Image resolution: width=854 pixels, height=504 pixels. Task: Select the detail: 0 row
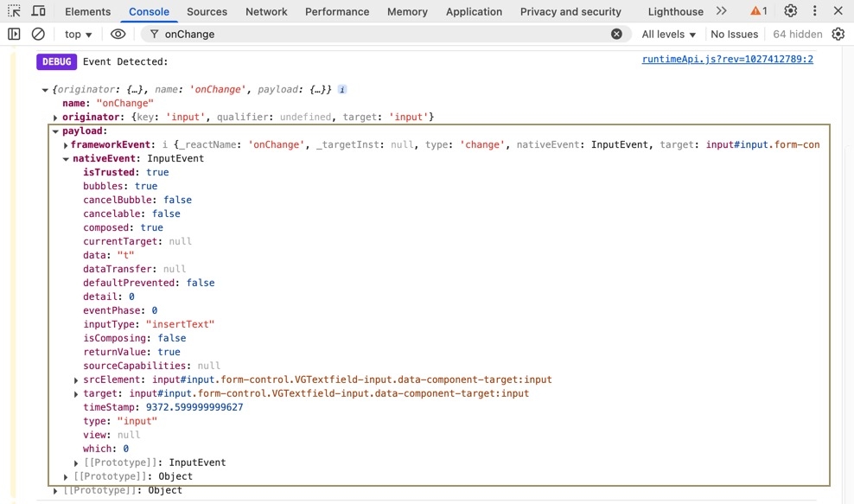(x=108, y=297)
